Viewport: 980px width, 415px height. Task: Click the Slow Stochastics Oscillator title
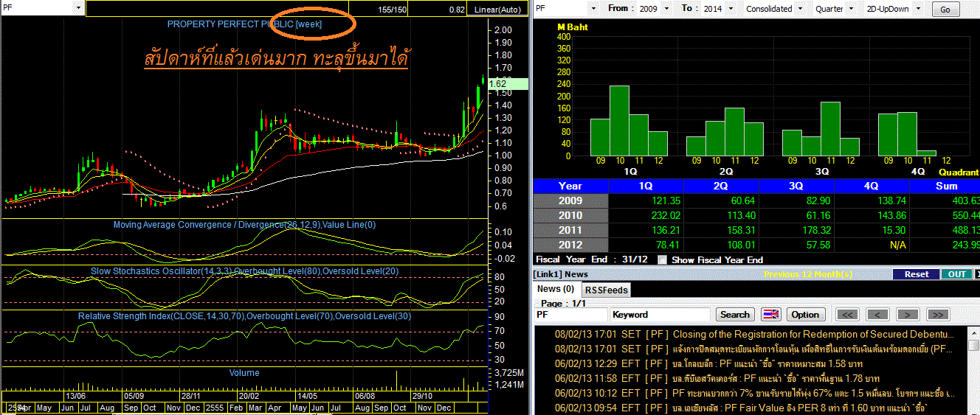point(244,271)
